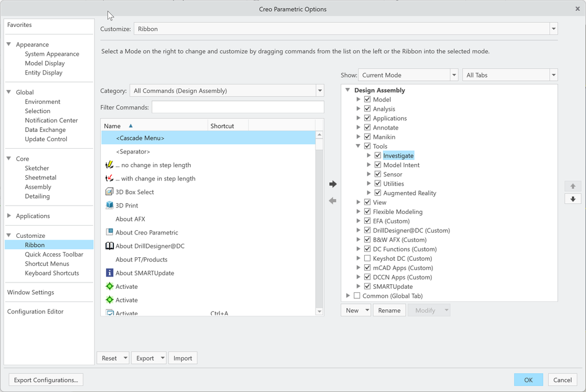Click the About SMARTUpdate info icon
Viewport: 586px width, 392px height.
pyautogui.click(x=109, y=273)
